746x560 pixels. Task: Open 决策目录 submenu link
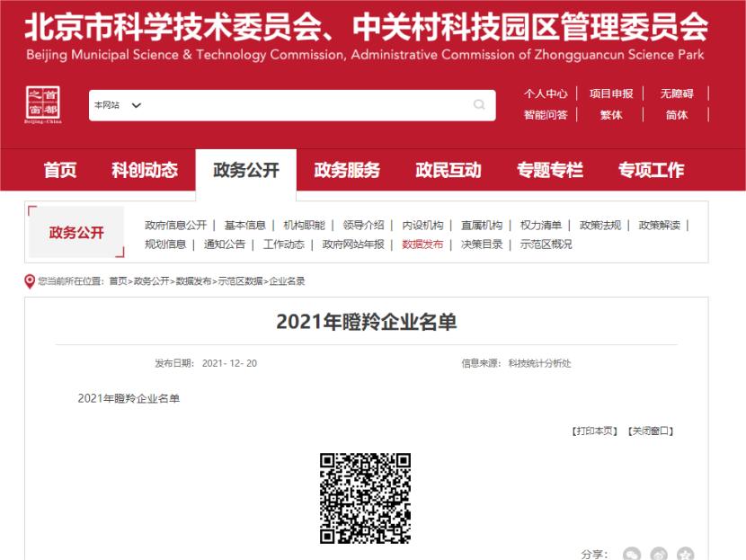point(482,244)
